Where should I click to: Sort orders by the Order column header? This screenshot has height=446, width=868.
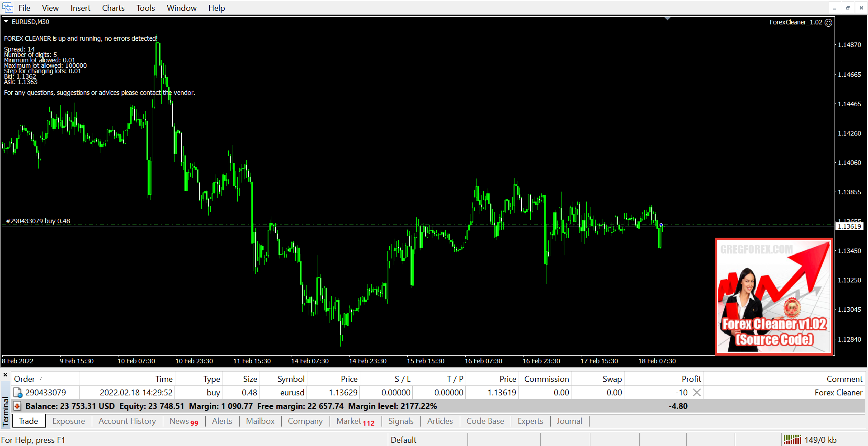tap(24, 379)
